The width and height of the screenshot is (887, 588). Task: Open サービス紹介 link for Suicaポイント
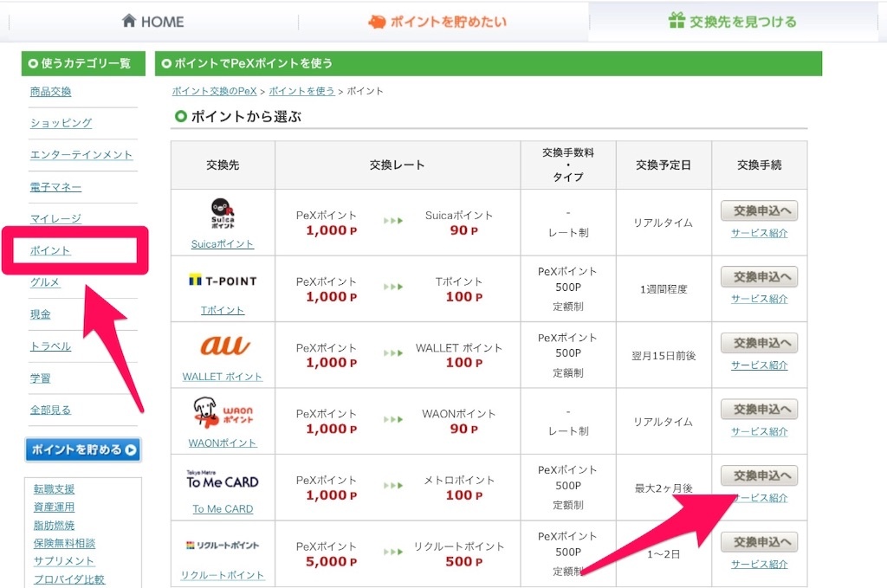click(759, 233)
